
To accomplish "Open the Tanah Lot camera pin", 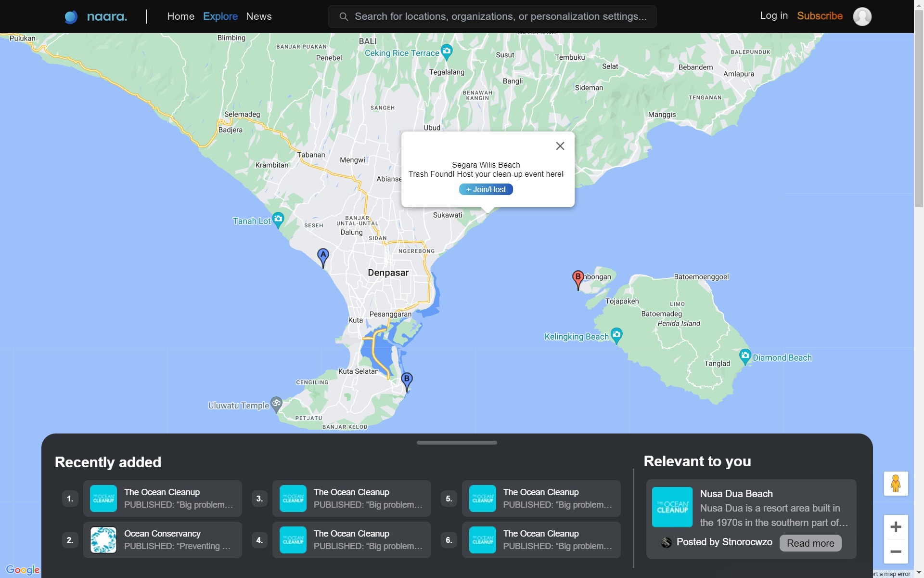I will pos(278,219).
